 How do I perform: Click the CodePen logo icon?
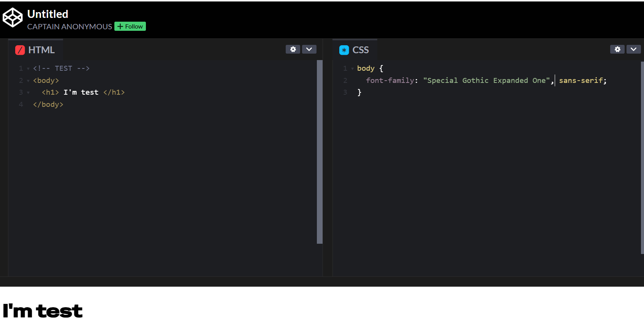(13, 17)
